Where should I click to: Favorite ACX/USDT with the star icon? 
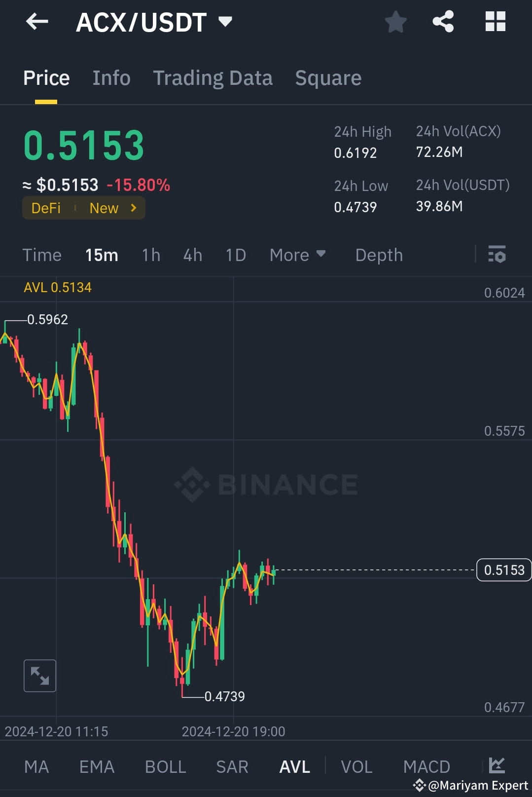395,22
